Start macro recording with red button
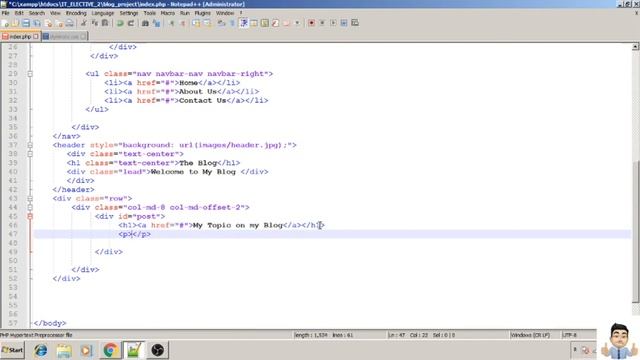Viewport: 640px width, 360px height. 311,23
